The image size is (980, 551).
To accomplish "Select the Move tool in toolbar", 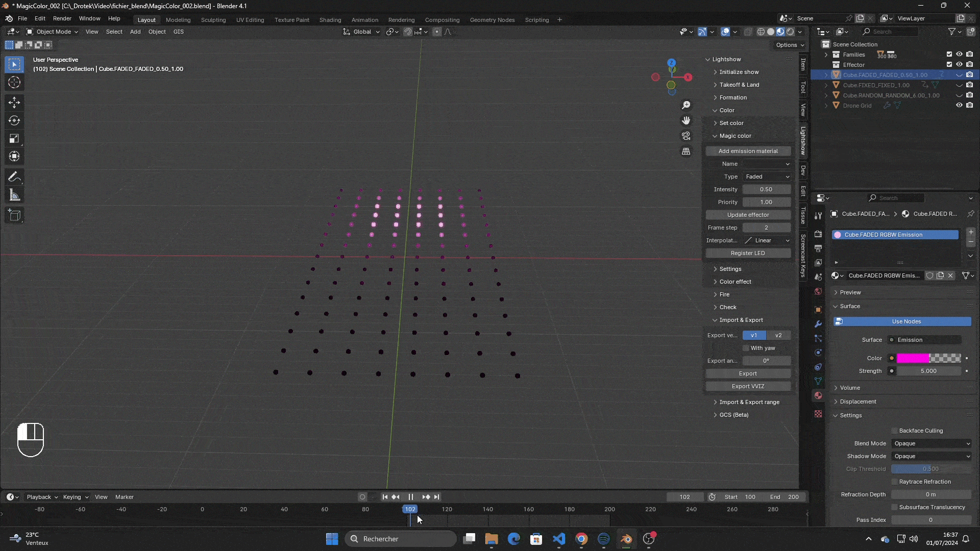I will tap(14, 103).
